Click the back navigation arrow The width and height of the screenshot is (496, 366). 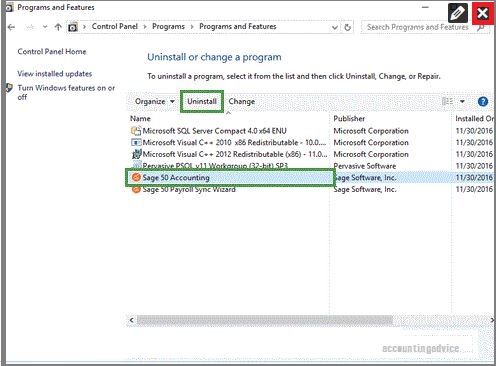coord(12,27)
